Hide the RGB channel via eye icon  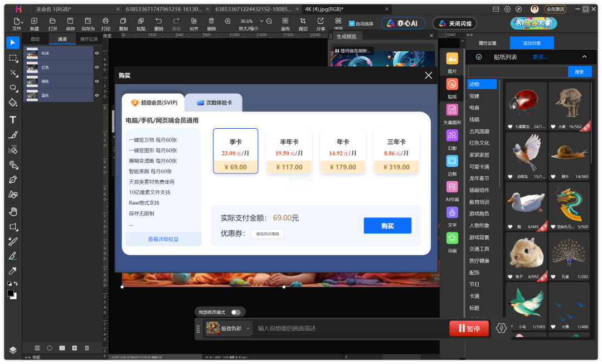pos(97,54)
